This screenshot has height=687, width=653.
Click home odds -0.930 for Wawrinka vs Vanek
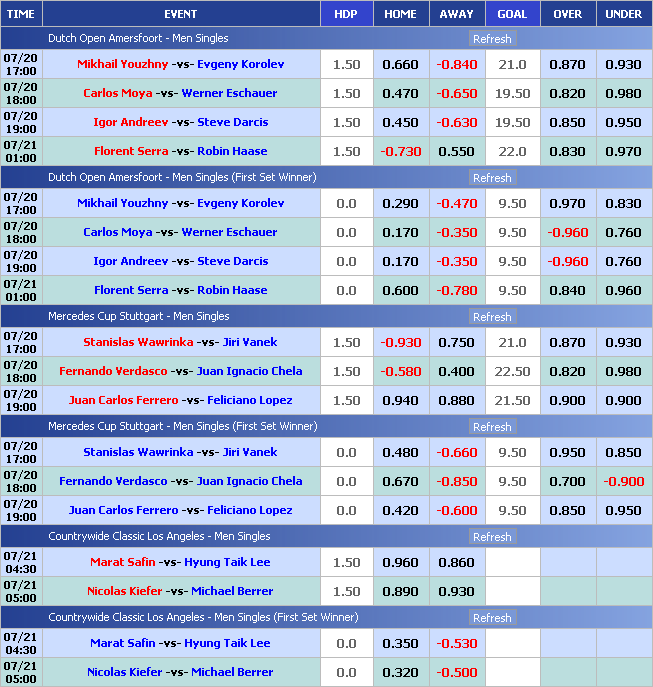(400, 343)
